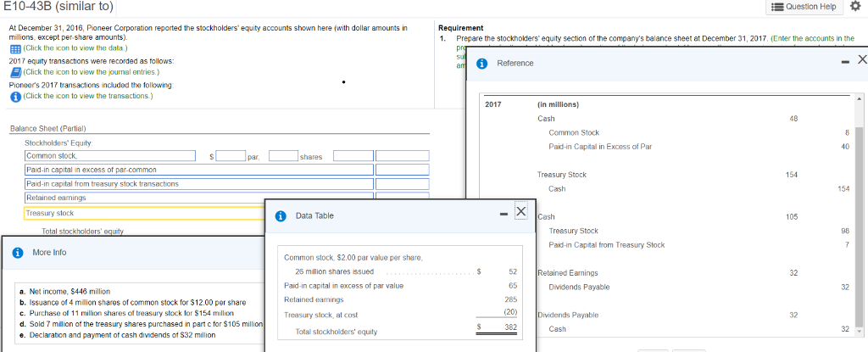Click the journal entries book icon
The image size is (868, 352).
14,72
